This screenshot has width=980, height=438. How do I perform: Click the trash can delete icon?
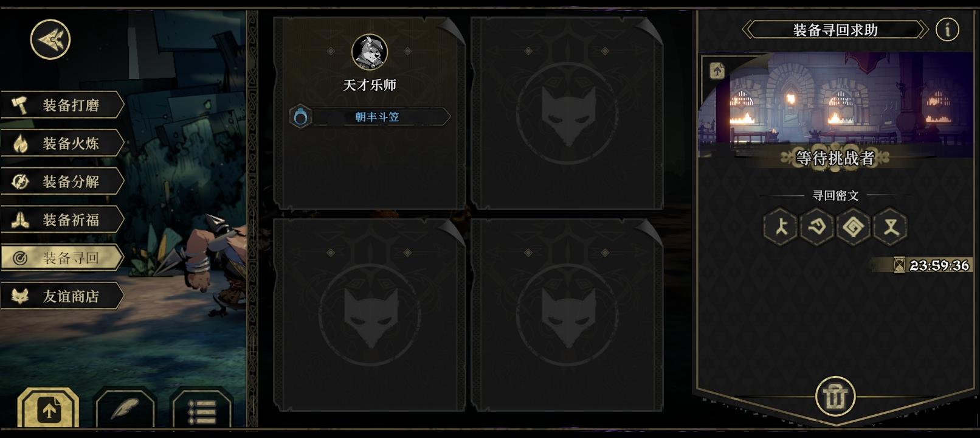coord(836,397)
